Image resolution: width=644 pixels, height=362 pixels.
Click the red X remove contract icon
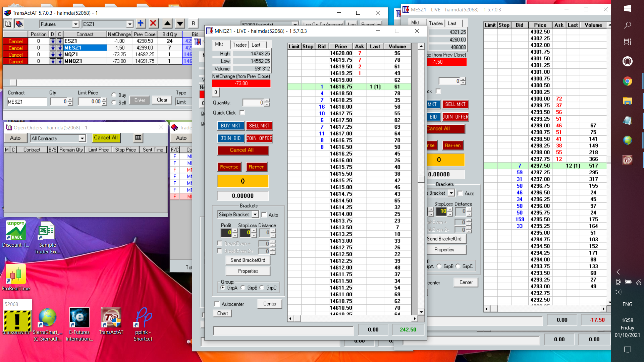(x=153, y=23)
